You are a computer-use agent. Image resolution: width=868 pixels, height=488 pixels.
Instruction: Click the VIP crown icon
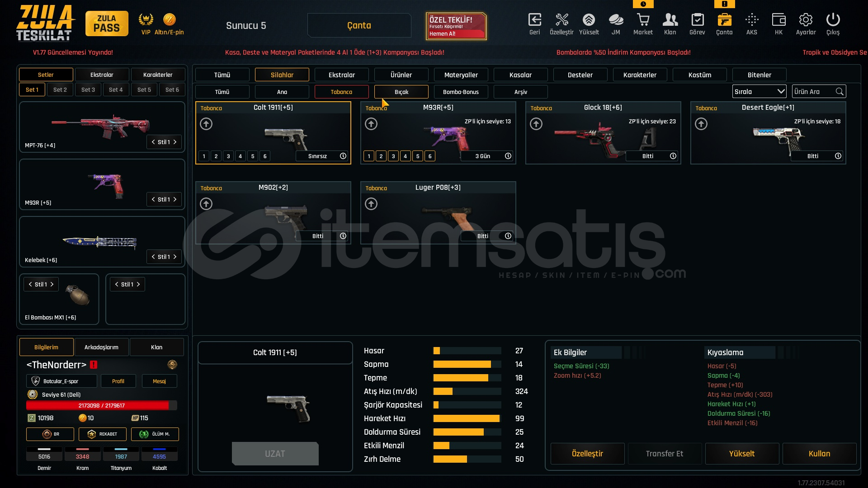146,19
